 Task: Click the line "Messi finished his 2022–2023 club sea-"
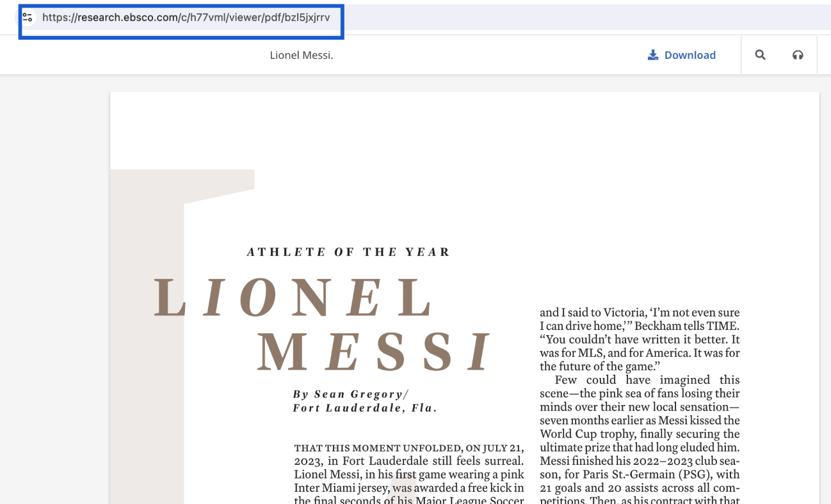click(x=640, y=461)
